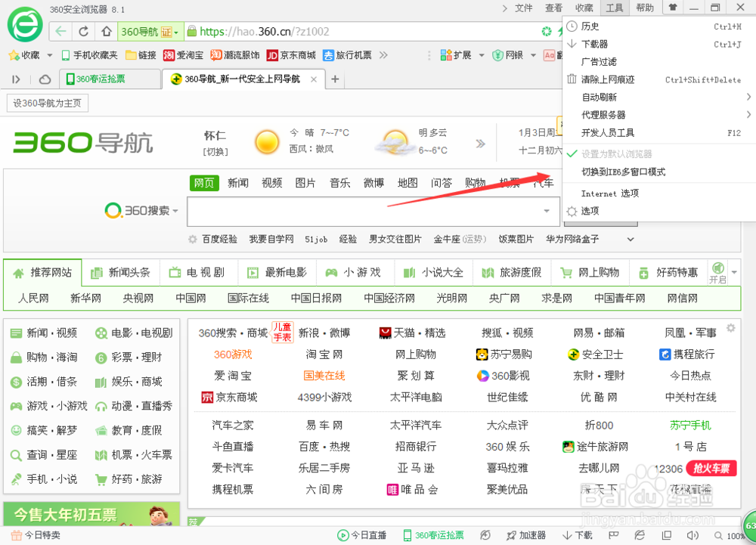Expand the 自动刷新 submenu
Viewport: 756px width, 545px height.
pyautogui.click(x=659, y=98)
